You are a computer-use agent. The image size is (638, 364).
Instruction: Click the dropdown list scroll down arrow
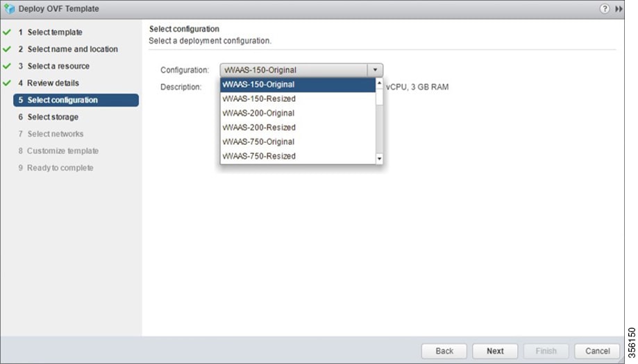coord(379,159)
